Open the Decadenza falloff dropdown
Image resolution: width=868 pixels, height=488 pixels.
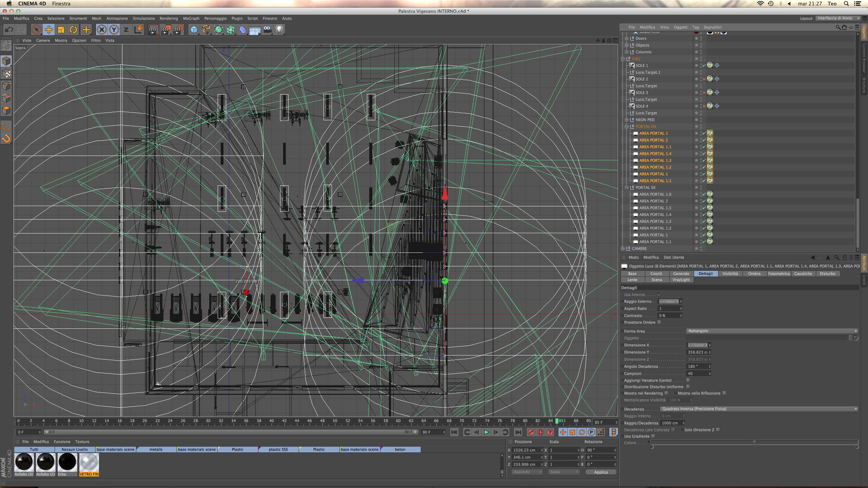click(759, 409)
